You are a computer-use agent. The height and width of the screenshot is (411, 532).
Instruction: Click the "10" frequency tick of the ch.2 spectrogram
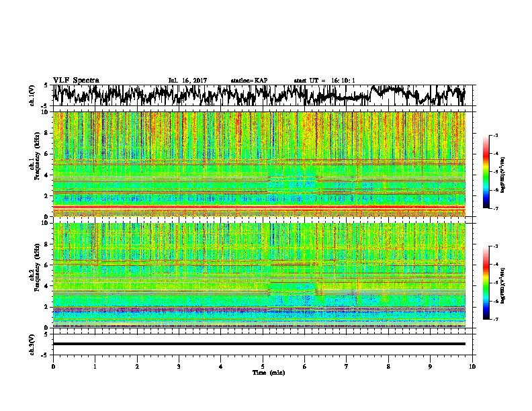tap(45, 223)
